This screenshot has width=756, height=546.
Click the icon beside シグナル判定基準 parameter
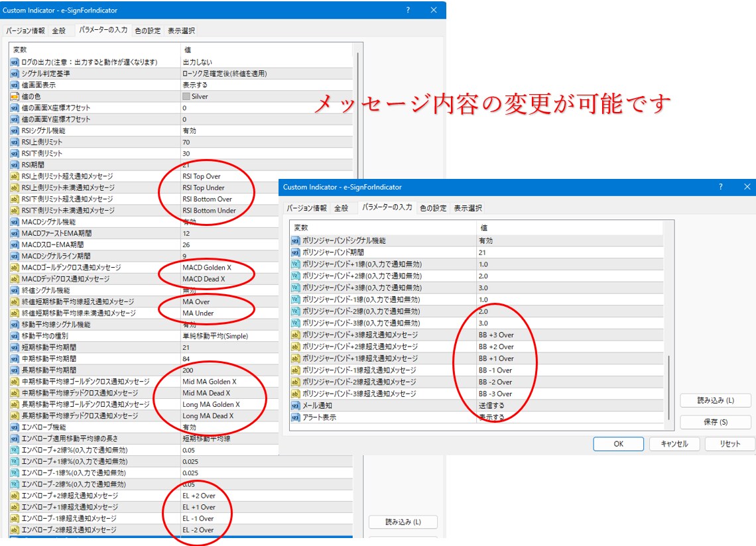(x=15, y=74)
